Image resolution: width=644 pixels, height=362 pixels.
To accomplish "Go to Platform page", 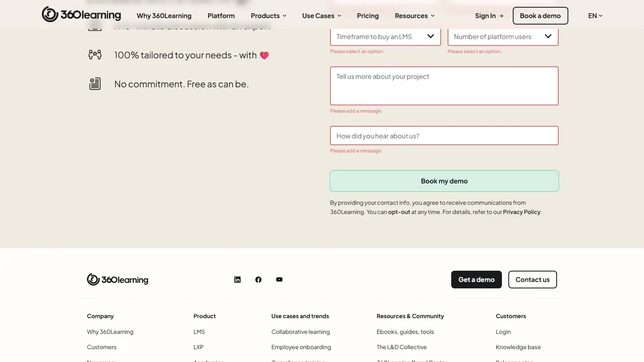I will 221,16.
